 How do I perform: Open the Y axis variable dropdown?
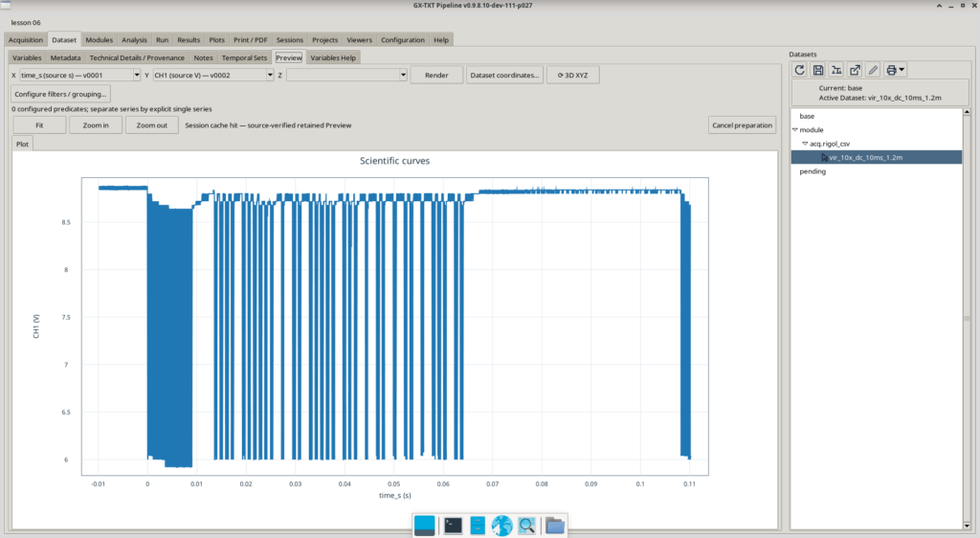tap(270, 75)
